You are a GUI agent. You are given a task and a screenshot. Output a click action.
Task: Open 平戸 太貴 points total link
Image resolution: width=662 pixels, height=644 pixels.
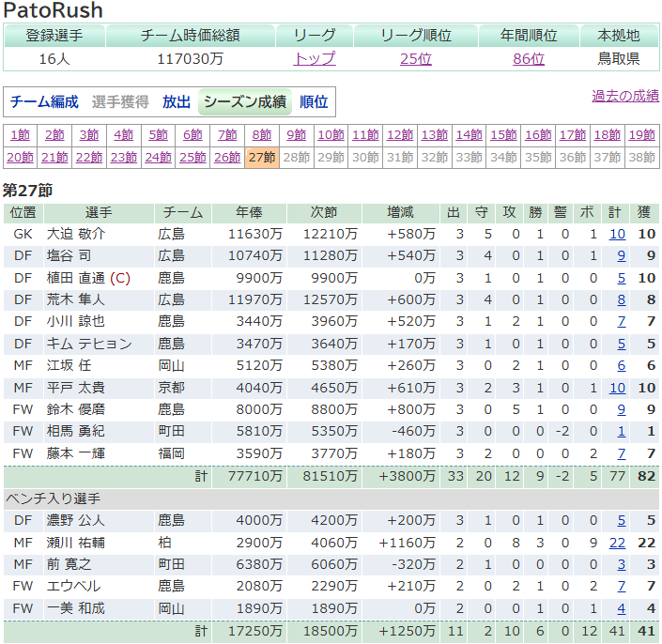[x=617, y=388]
